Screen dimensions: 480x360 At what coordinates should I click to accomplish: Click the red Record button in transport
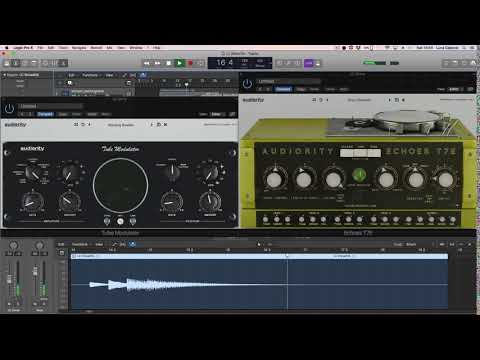point(190,63)
